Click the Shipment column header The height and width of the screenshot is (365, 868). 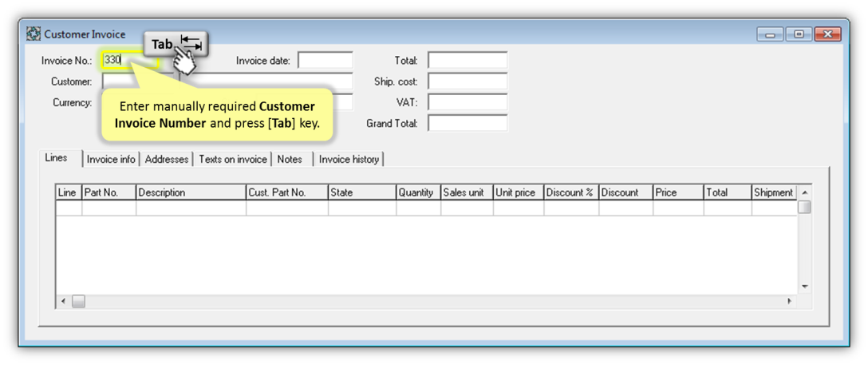(774, 192)
